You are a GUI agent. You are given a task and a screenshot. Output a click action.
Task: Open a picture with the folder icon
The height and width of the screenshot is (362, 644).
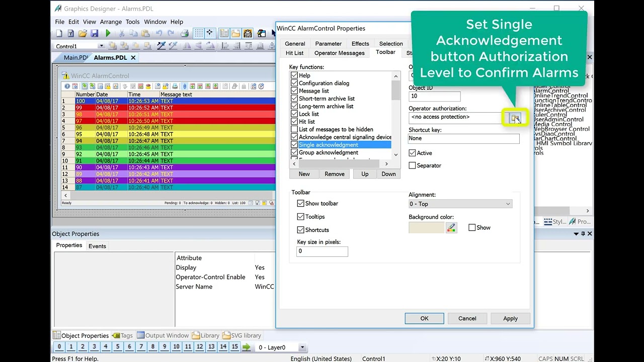83,34
